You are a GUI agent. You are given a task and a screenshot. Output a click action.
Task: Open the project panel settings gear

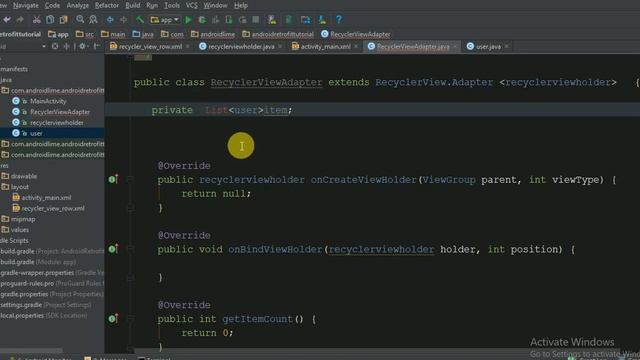tap(83, 47)
